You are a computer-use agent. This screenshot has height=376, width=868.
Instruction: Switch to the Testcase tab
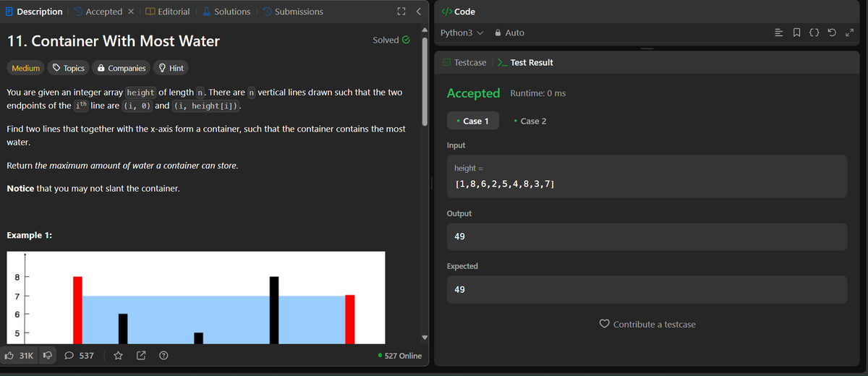click(x=464, y=62)
